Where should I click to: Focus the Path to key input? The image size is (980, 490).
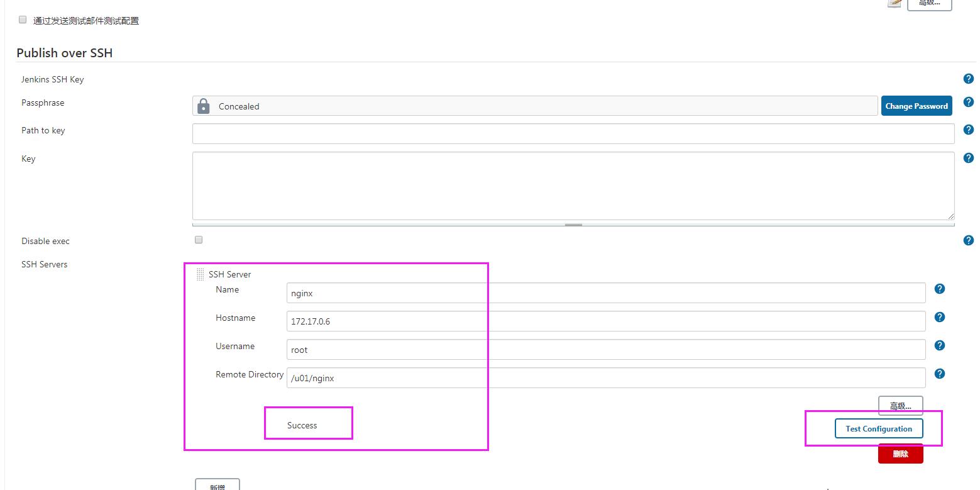[573, 133]
